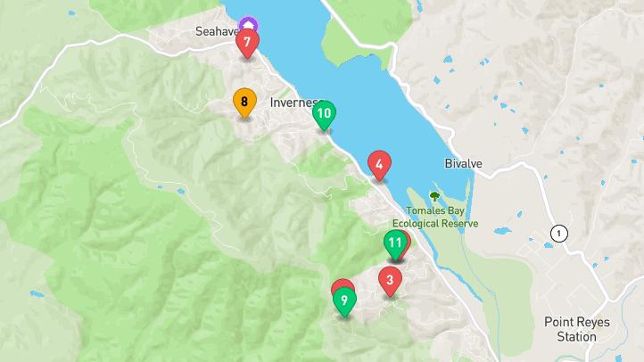Click the tree icon for Tomales Bay reserve
Viewport: 644px width, 362px height.
(434, 196)
